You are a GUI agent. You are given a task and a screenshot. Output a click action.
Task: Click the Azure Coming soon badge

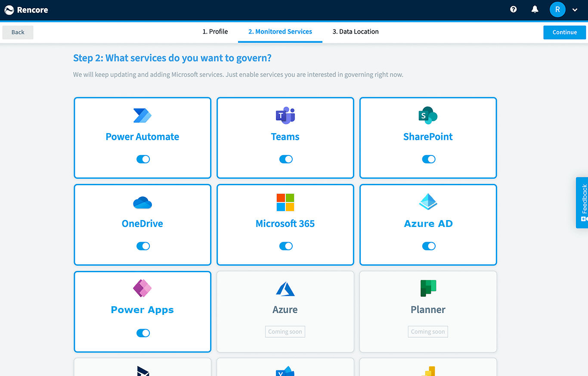tap(285, 332)
